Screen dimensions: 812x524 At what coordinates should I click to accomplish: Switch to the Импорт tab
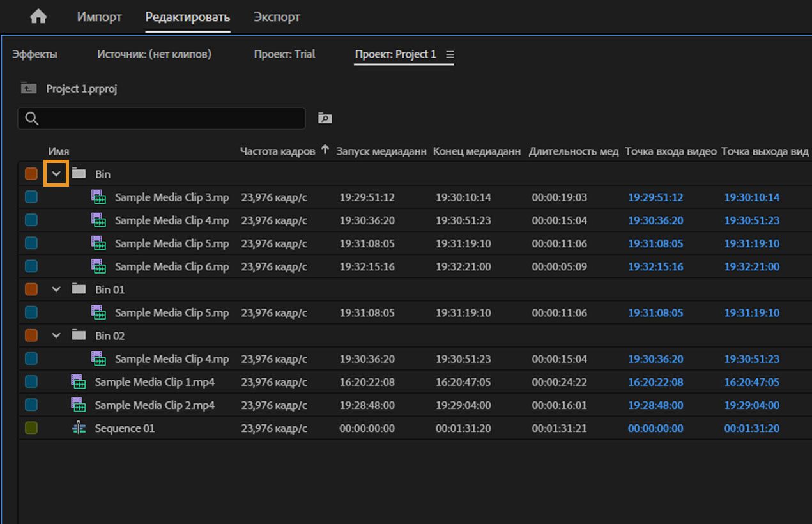[x=99, y=17]
